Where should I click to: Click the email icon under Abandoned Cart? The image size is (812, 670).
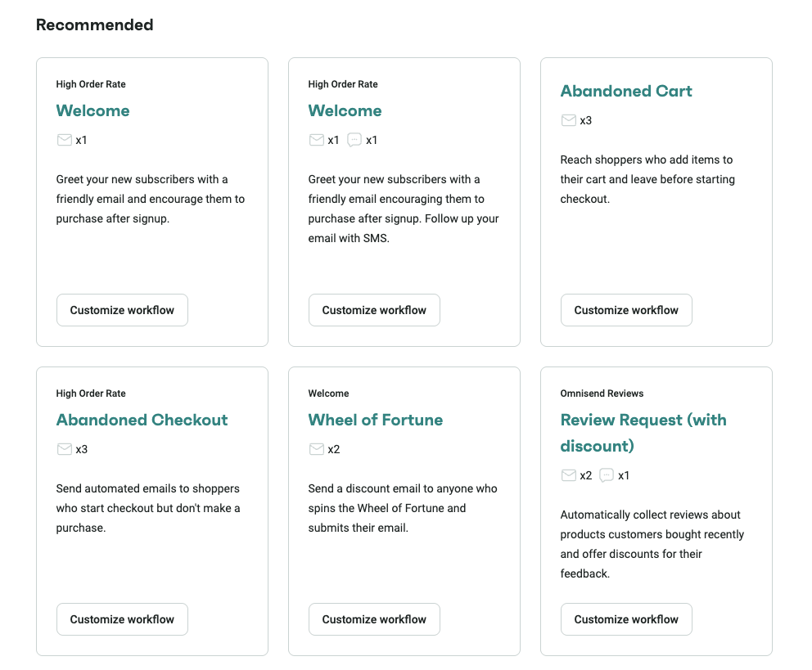point(569,120)
